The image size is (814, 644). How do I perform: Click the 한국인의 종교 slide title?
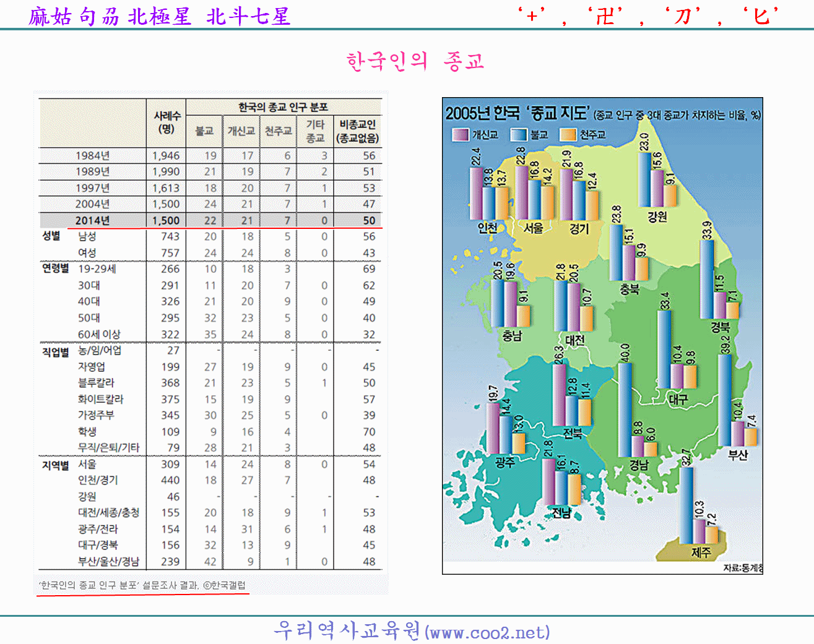coord(415,61)
